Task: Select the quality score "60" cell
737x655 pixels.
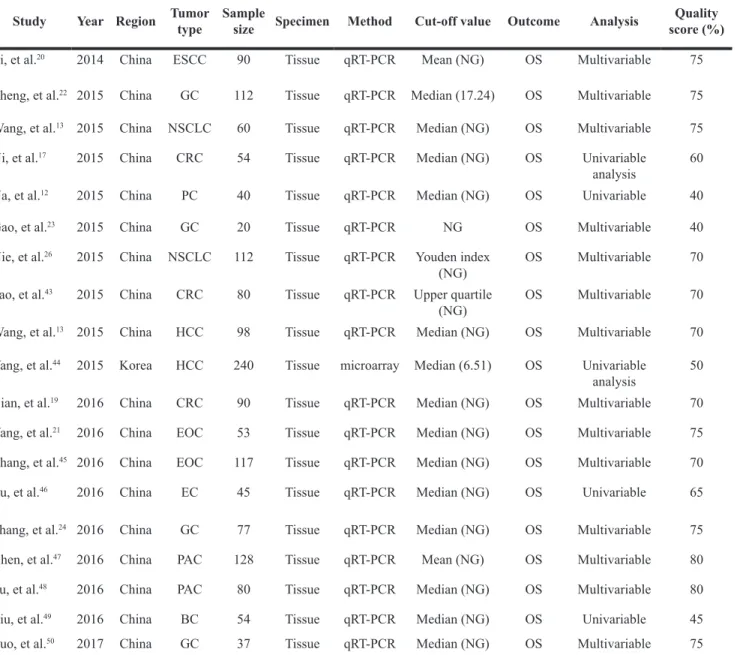Action: [696, 158]
